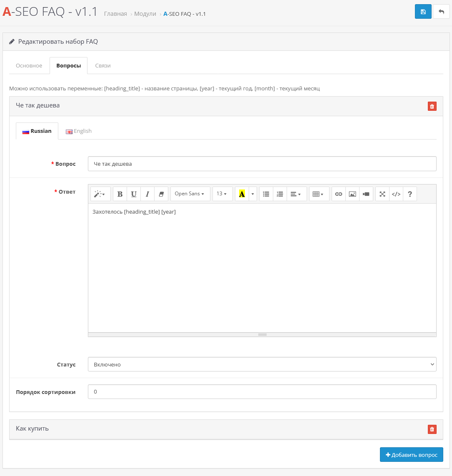This screenshot has height=476, width=452.
Task: Open the font size 13 dropdown
Action: point(222,194)
